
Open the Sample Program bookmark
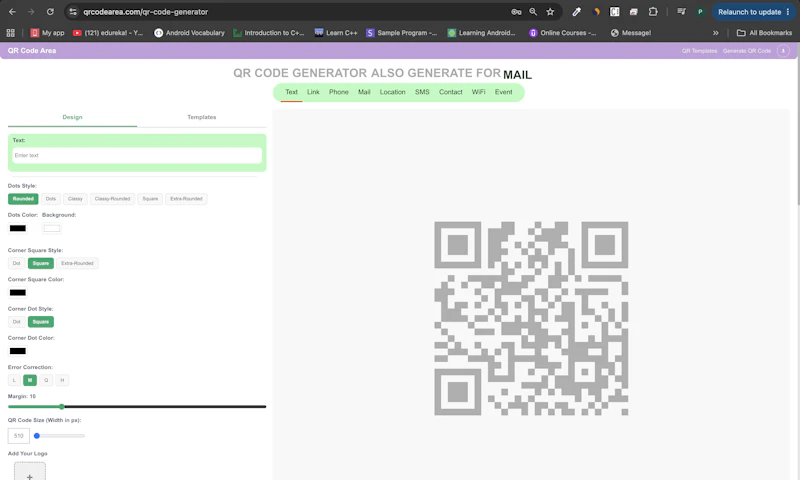pyautogui.click(x=402, y=33)
